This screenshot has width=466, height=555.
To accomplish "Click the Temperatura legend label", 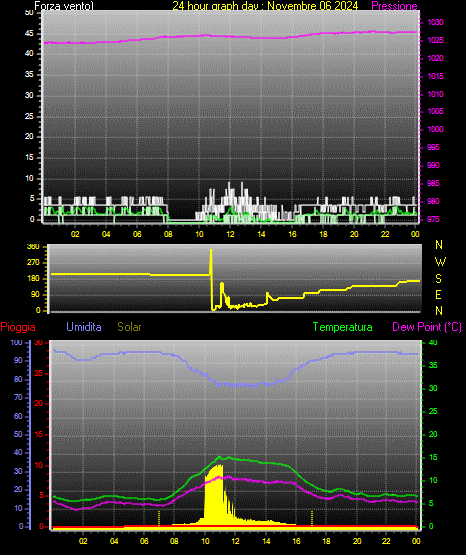I will click(x=343, y=327).
